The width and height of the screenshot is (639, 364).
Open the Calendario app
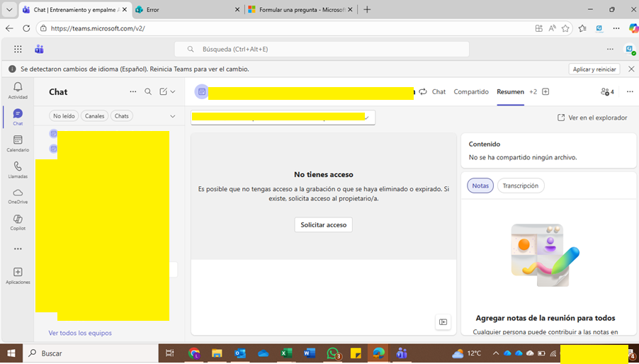click(x=18, y=143)
